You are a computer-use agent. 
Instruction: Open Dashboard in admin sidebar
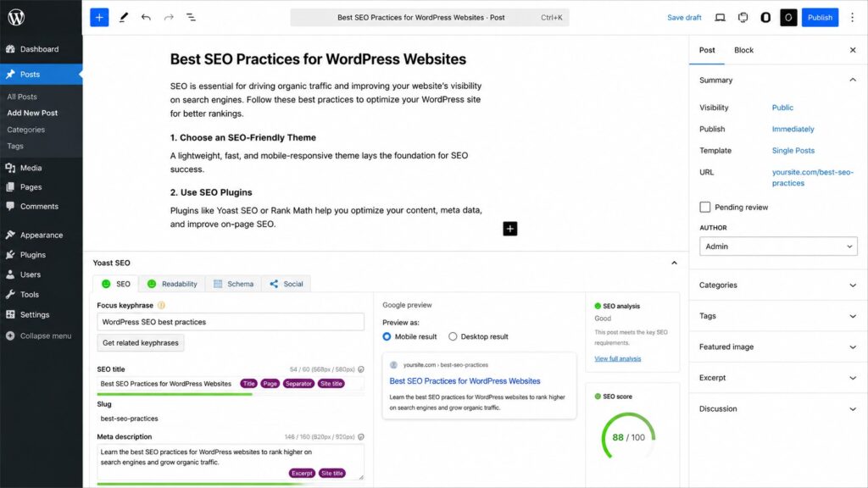tap(41, 48)
